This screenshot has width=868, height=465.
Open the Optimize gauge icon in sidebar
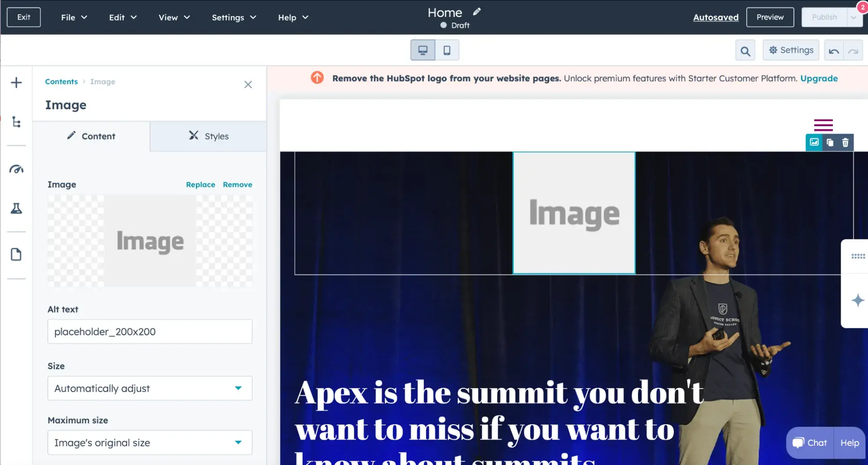pyautogui.click(x=16, y=169)
